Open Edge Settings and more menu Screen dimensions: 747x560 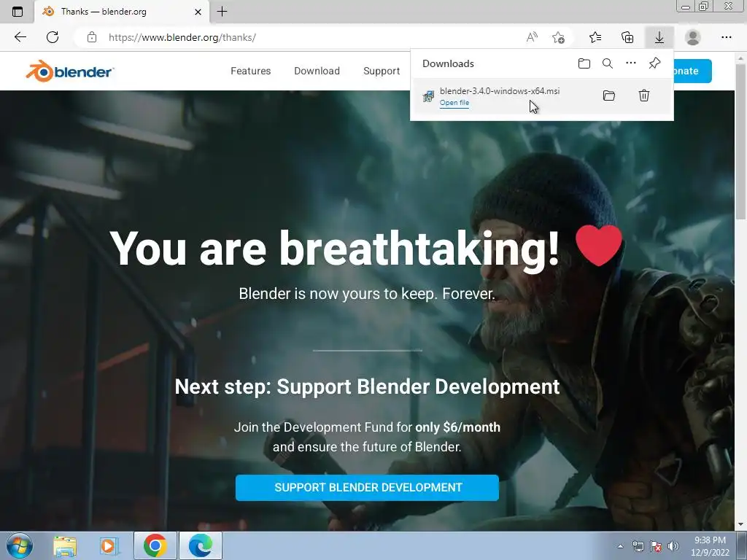(x=726, y=37)
